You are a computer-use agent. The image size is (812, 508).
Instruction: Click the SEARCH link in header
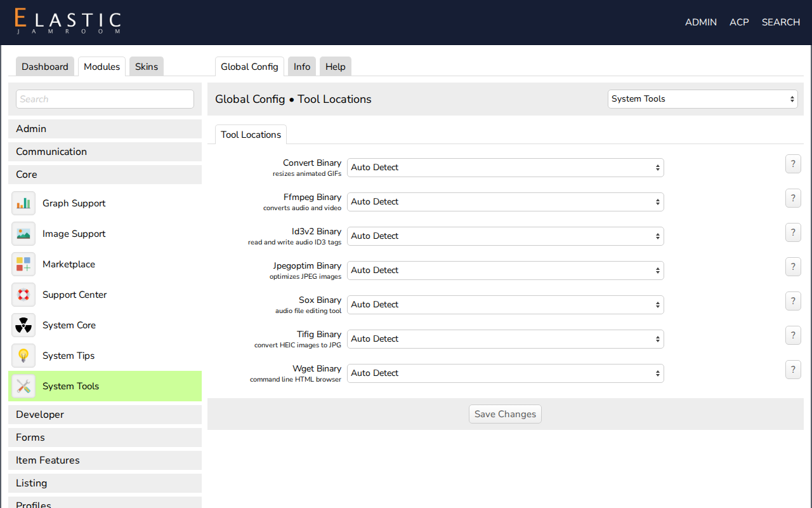[x=781, y=22]
